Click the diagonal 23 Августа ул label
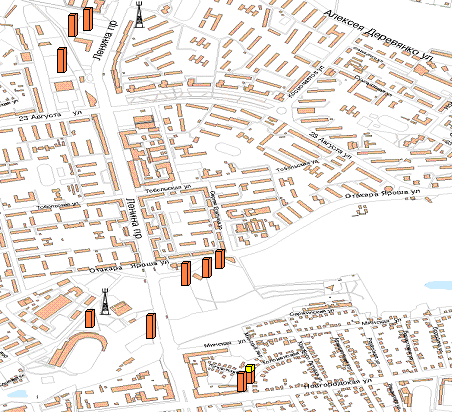Screen dimensions: 452x412 click(x=331, y=145)
